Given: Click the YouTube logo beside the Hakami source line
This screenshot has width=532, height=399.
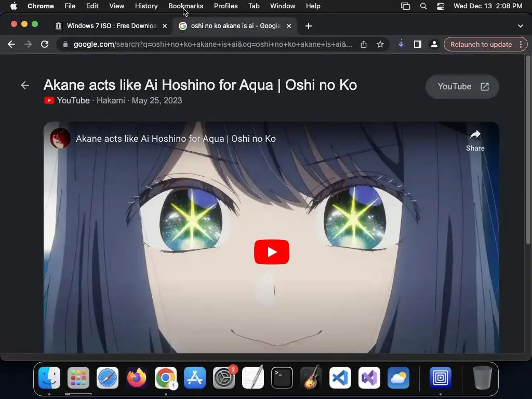Looking at the screenshot, I should (x=49, y=100).
